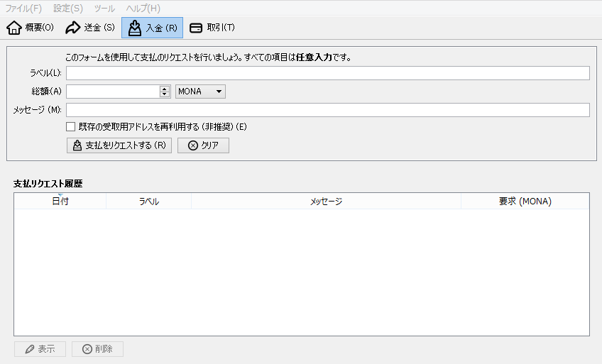Click the card icon for transactions

[x=196, y=28]
